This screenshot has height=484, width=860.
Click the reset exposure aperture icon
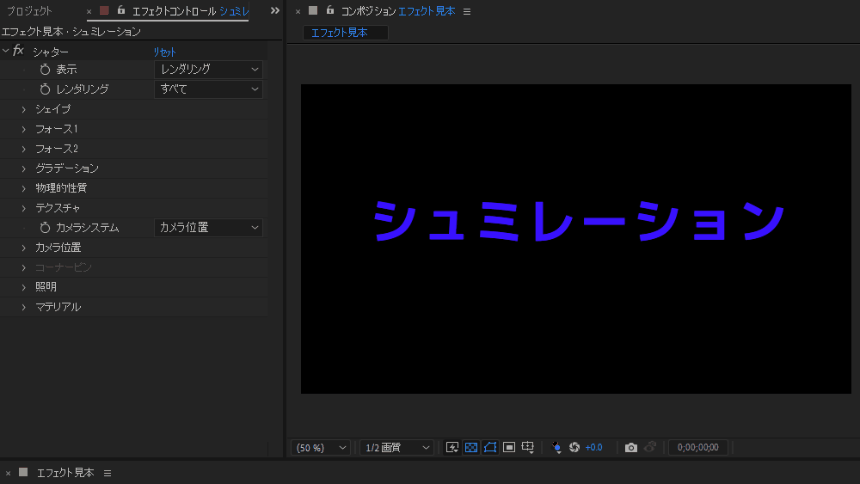574,448
